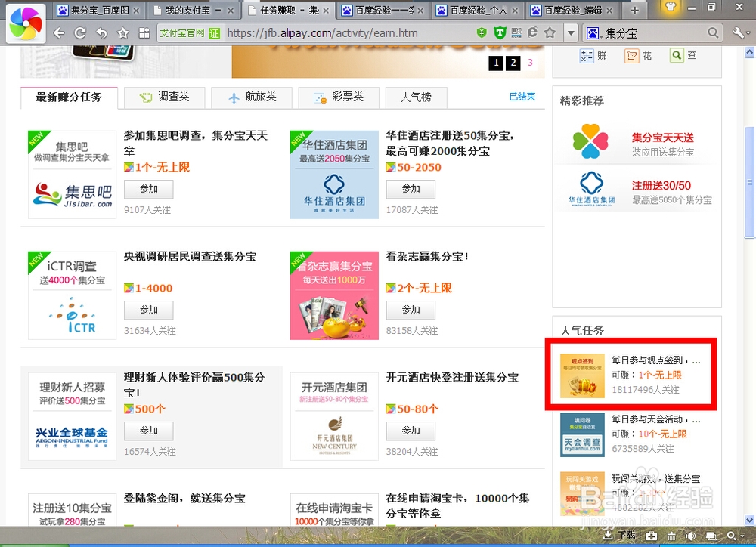Open 每日参与观点签到 task link
The height and width of the screenshot is (547, 756).
pos(655,360)
